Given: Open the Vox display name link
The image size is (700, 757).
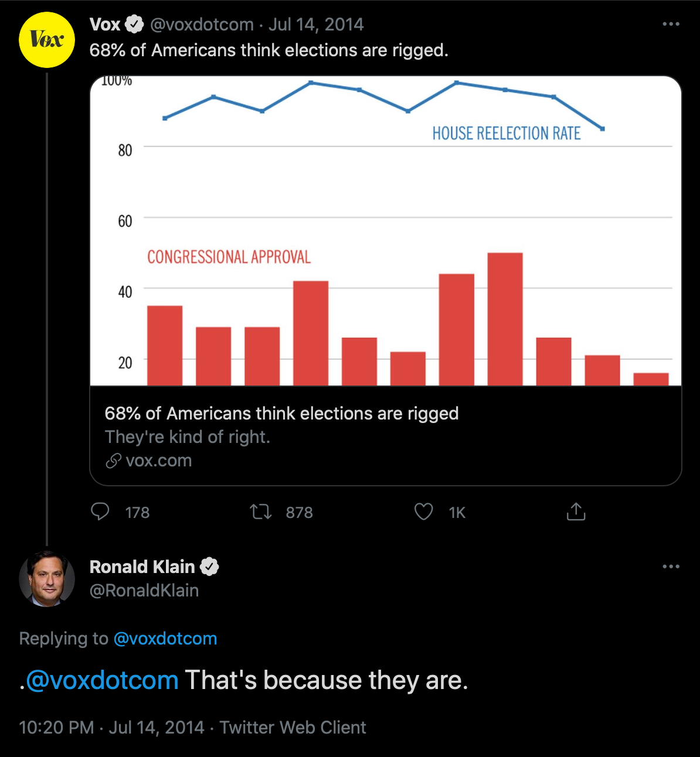Looking at the screenshot, I should click(105, 25).
